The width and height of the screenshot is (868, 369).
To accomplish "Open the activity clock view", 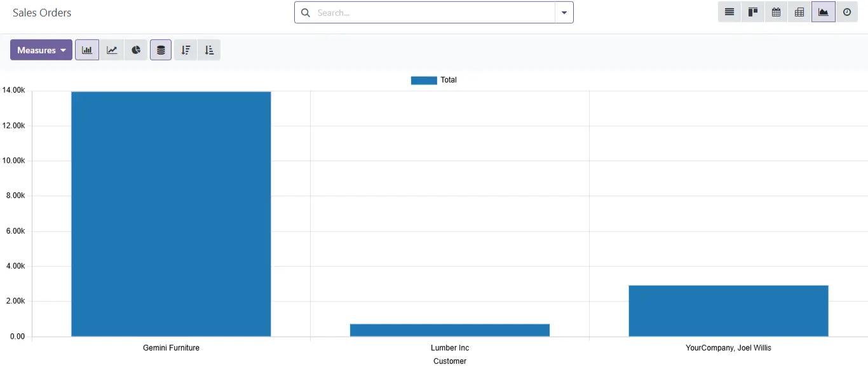I will (847, 12).
